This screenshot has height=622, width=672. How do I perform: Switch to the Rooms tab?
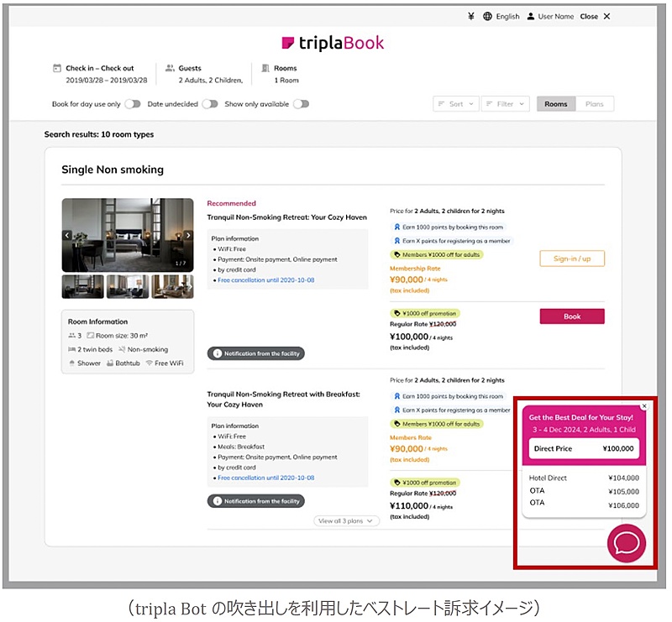tap(556, 104)
